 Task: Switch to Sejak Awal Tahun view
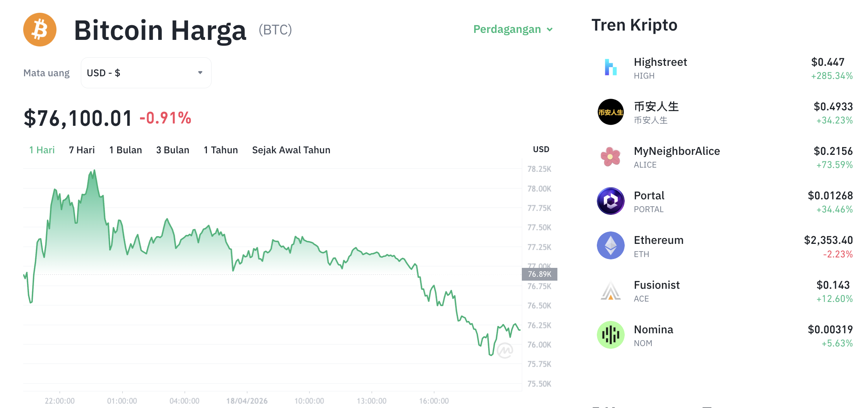click(x=291, y=150)
